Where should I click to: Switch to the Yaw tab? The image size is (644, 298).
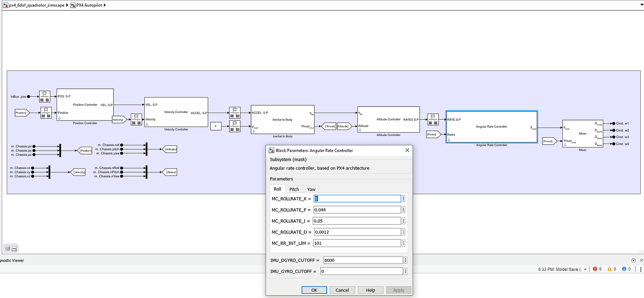311,189
